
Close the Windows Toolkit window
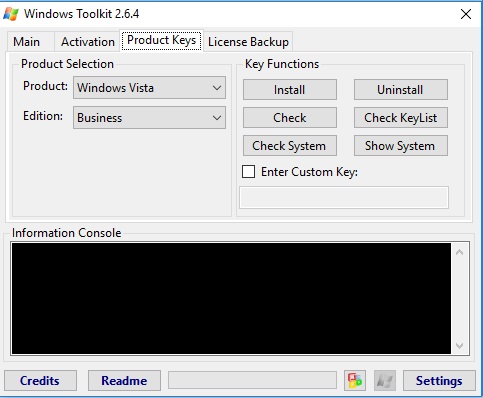click(x=466, y=14)
